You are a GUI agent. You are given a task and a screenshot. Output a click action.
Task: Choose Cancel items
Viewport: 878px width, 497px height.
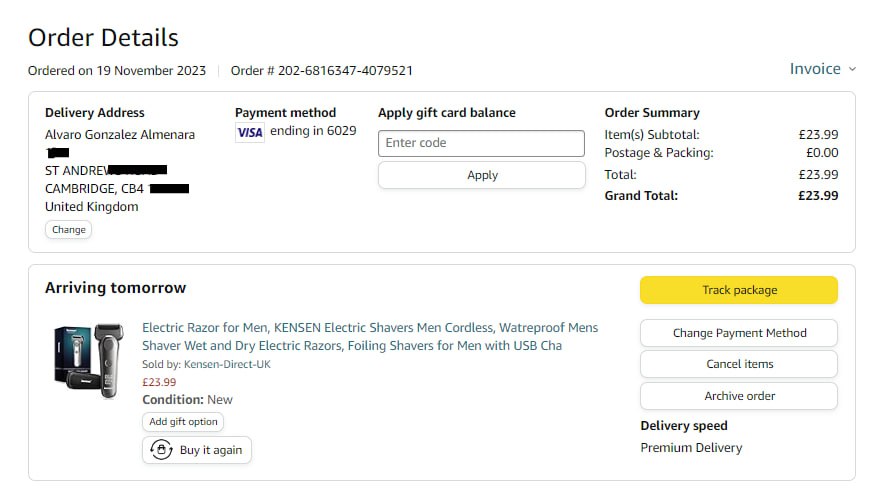pyautogui.click(x=738, y=364)
